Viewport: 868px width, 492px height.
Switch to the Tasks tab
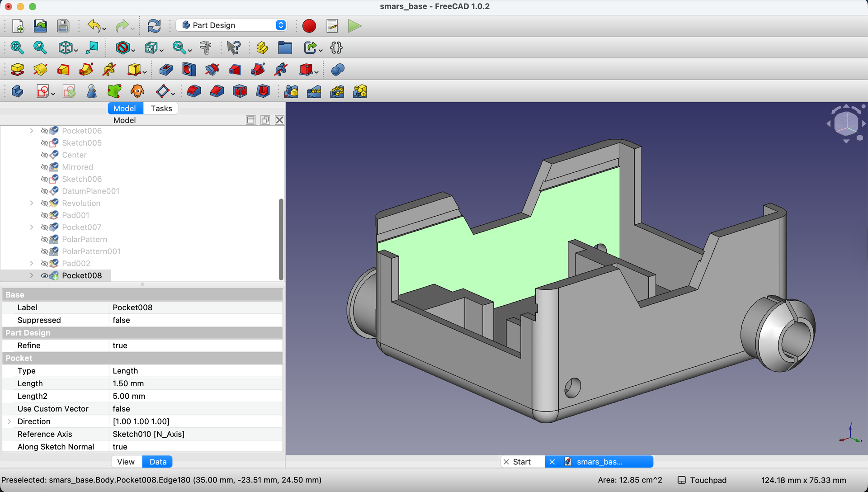pyautogui.click(x=161, y=109)
